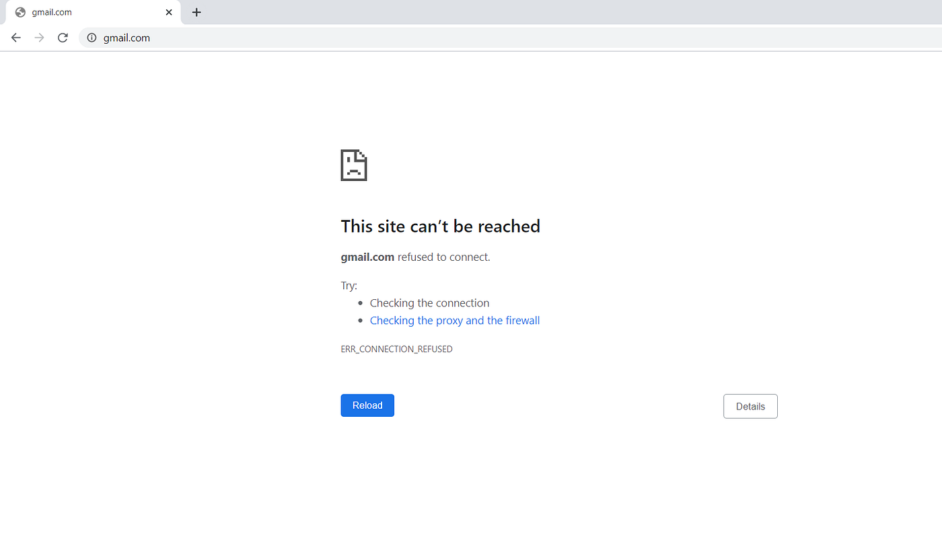Image resolution: width=942 pixels, height=560 pixels.
Task: Click the forward navigation arrow
Action: point(39,38)
